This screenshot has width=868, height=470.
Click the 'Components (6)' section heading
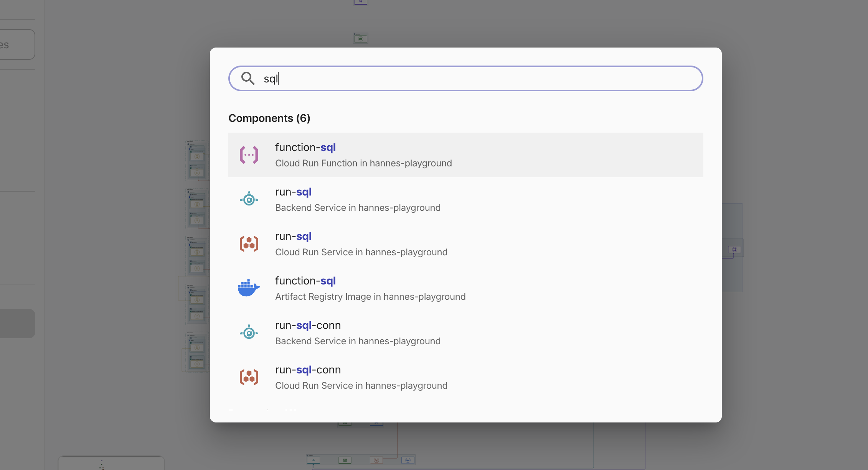[269, 118]
